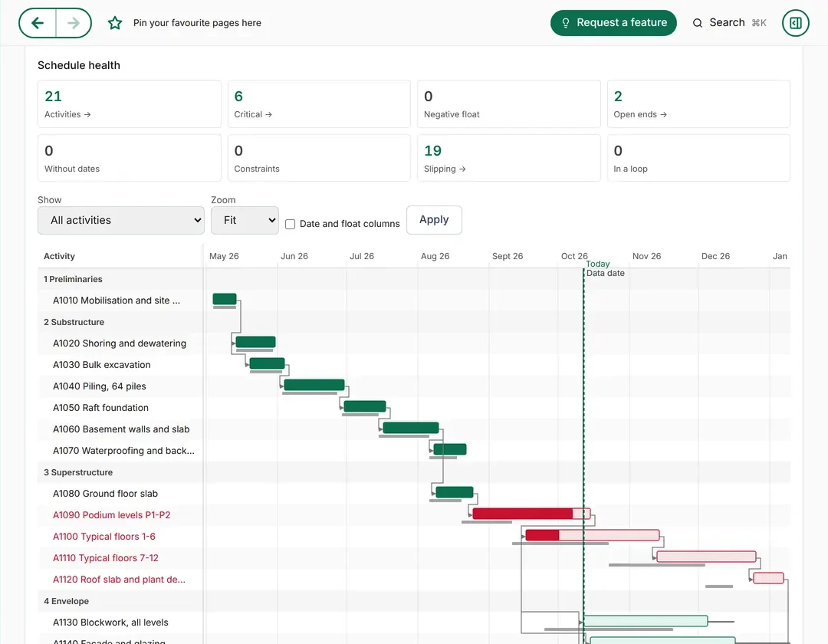Click the pink A1110 Typical floors 7-12 bar
Image resolution: width=828 pixels, height=644 pixels.
pos(707,557)
